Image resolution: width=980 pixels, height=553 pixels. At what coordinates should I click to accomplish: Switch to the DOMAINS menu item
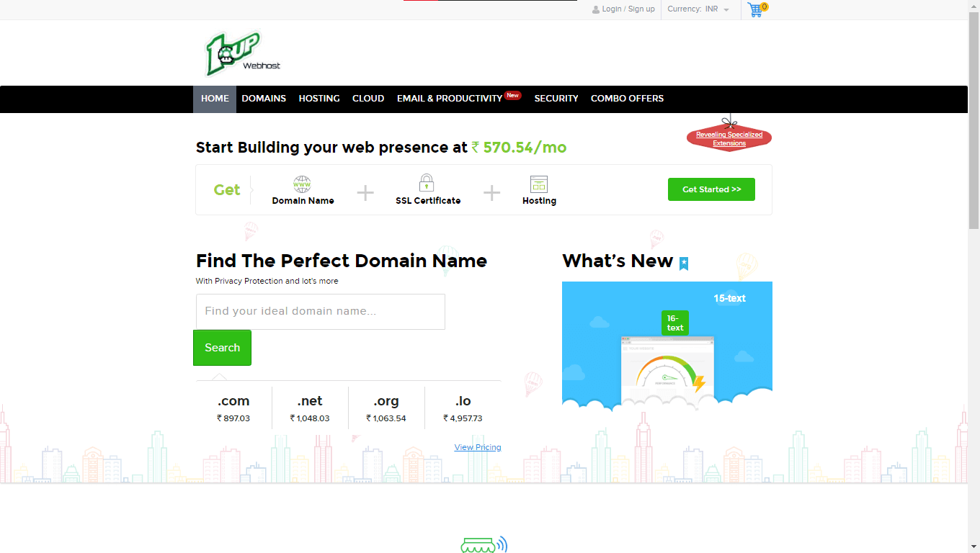pos(264,99)
